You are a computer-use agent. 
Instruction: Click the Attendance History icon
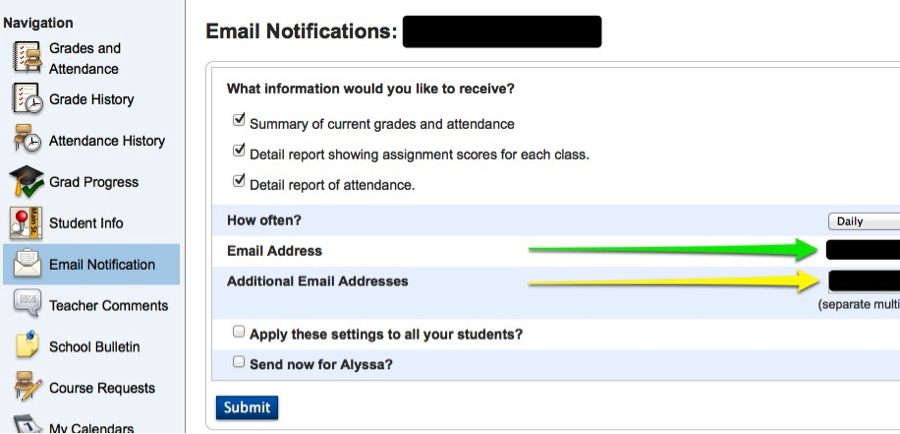point(27,140)
